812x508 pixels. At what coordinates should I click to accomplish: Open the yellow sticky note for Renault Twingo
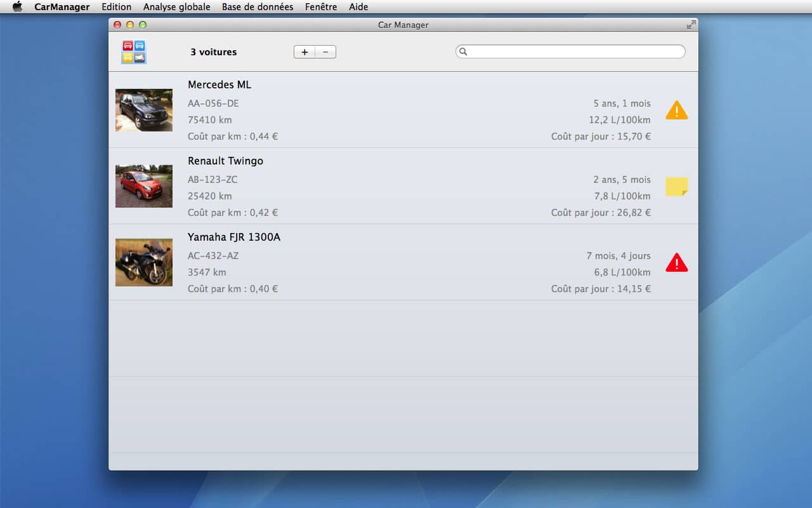(677, 187)
